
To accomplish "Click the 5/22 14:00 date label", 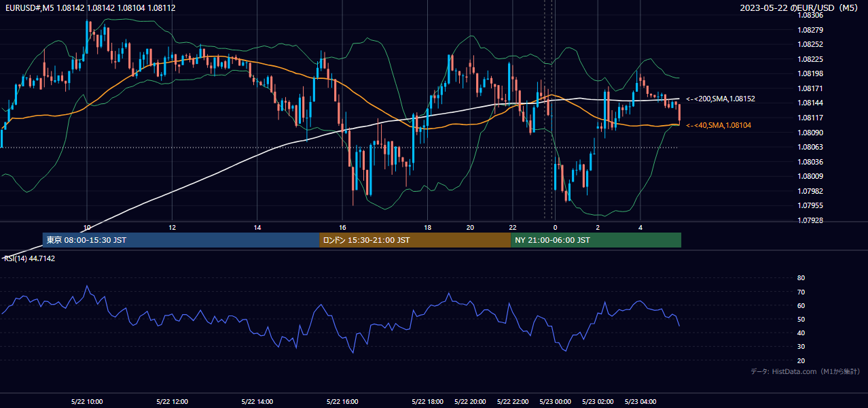I will [257, 401].
